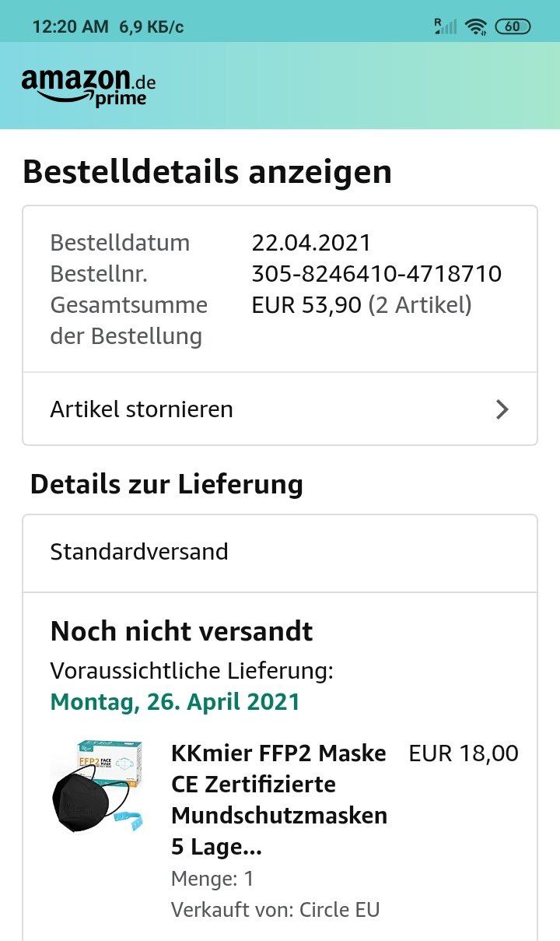
Task: Tap the order number 305-8246410-4718710
Action: (x=376, y=274)
